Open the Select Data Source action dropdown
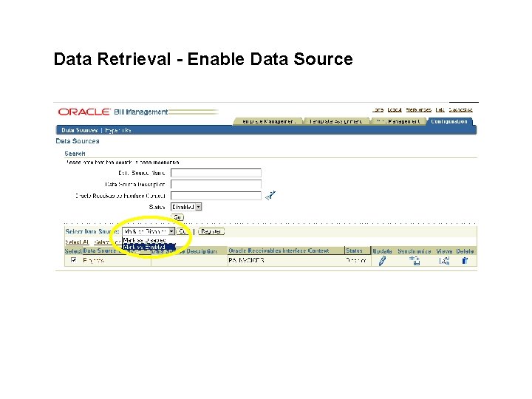This screenshot has width=532, height=399. [149, 231]
